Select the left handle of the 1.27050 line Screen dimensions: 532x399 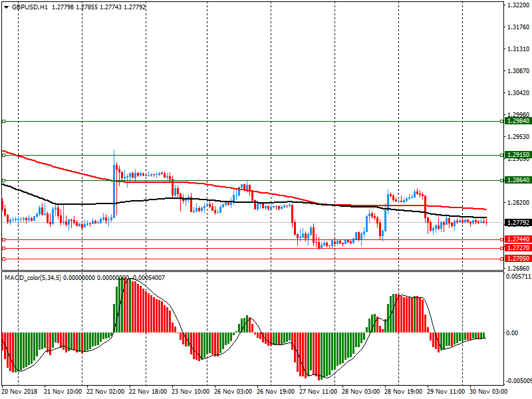[x=3, y=259]
